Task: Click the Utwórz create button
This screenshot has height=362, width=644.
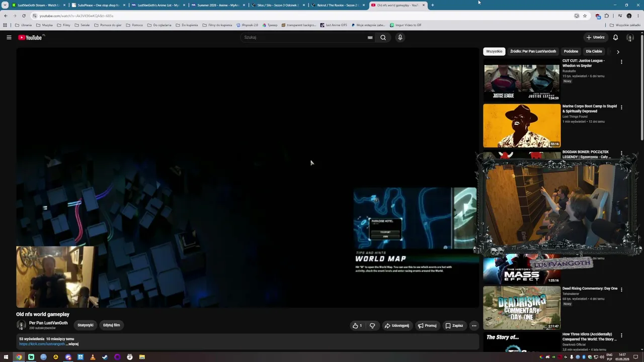Action: [x=595, y=37]
